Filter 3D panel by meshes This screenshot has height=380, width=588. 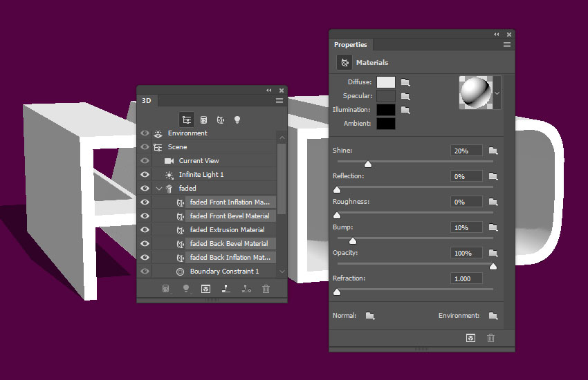204,120
